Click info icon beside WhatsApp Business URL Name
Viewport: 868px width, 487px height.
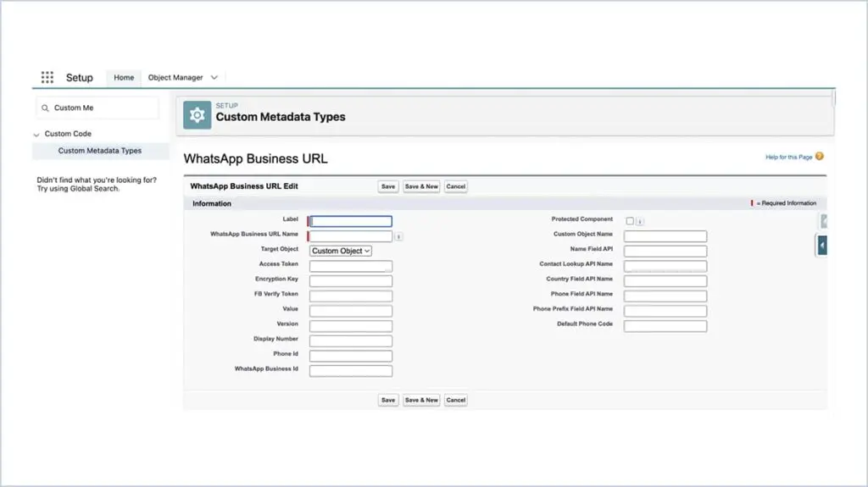coord(398,236)
